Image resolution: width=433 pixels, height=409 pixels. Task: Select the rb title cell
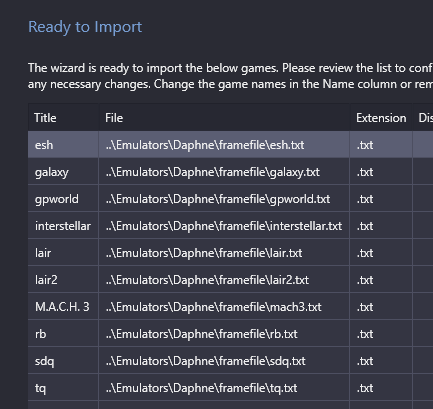coord(63,334)
